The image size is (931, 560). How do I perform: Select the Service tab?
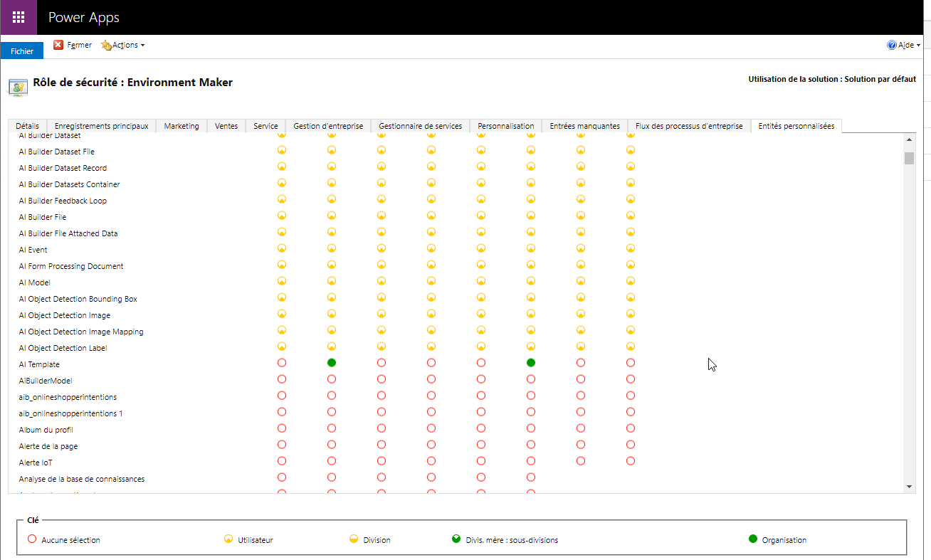tap(265, 126)
